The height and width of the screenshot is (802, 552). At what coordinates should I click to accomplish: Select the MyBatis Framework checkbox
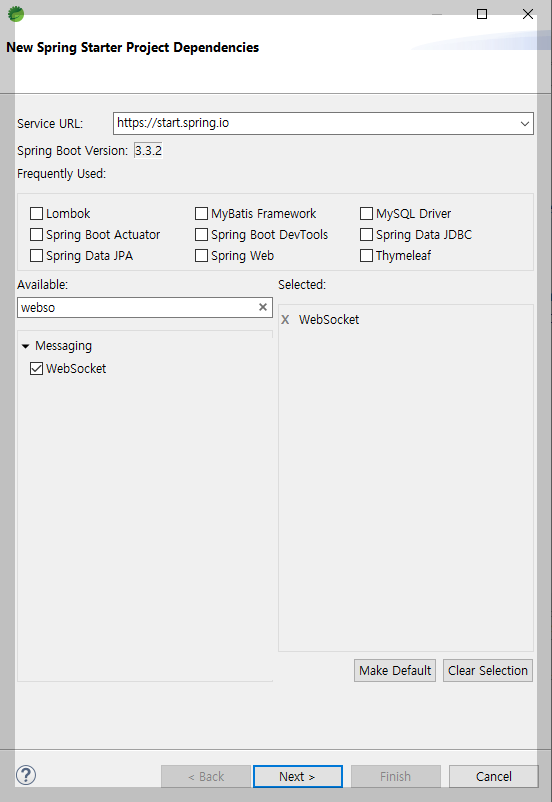tap(202, 213)
